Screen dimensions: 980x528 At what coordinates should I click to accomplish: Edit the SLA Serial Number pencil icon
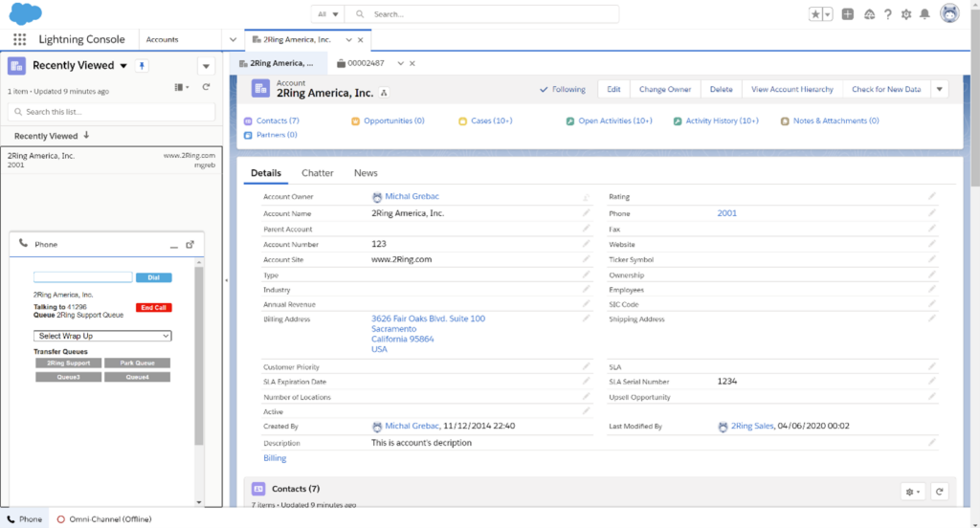pos(931,381)
